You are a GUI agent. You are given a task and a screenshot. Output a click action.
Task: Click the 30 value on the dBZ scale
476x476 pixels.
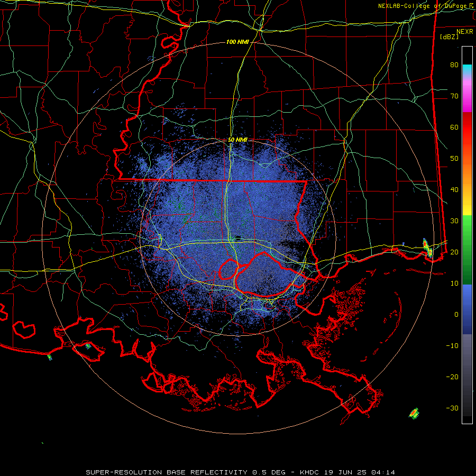pos(454,221)
